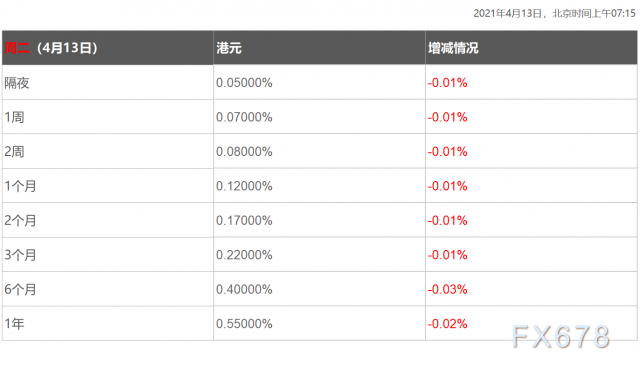Click the FX678 watermark logo
640x372 pixels.
click(x=561, y=337)
